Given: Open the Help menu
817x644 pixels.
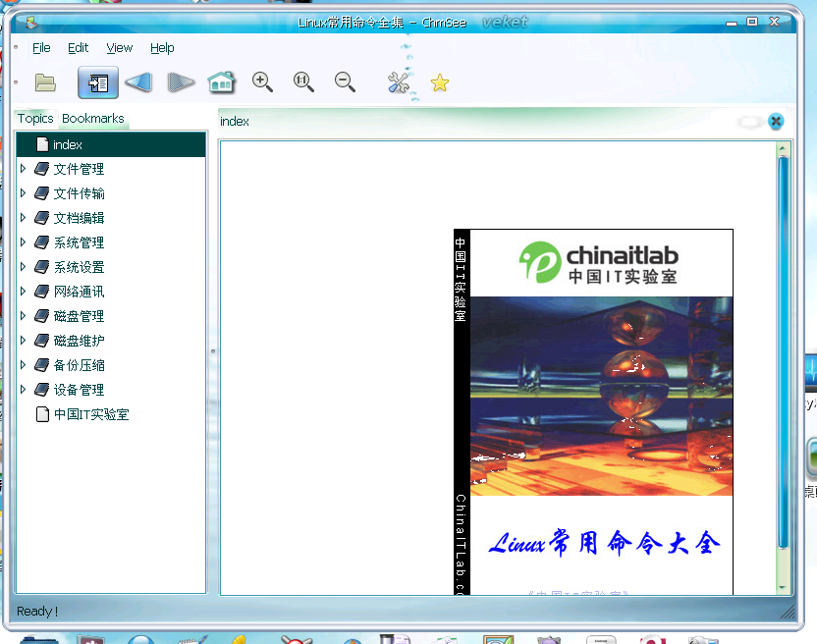Looking at the screenshot, I should [162, 48].
